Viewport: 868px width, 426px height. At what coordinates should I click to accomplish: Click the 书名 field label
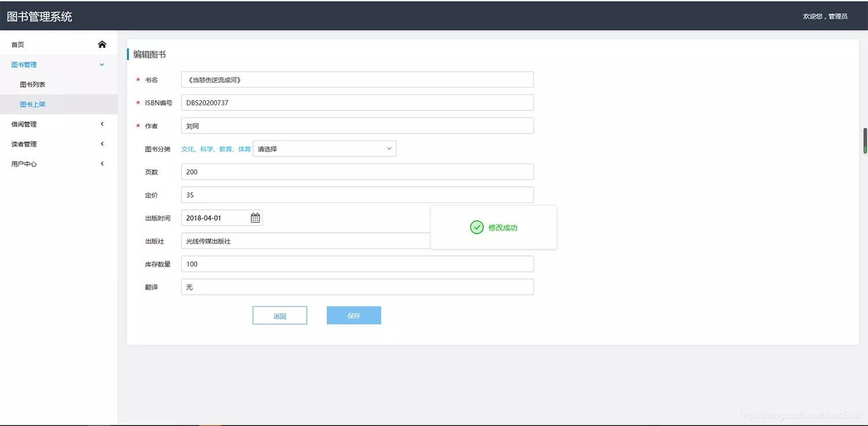[x=151, y=80]
